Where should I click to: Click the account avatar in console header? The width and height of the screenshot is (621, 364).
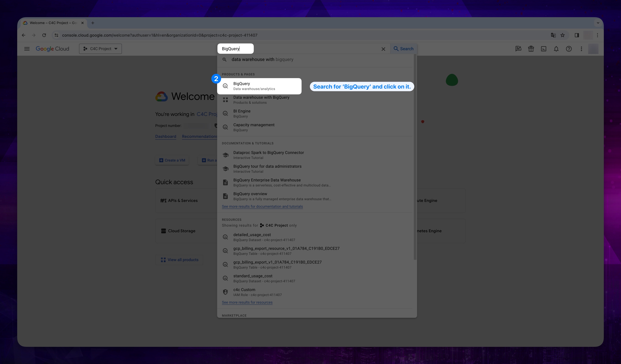tap(593, 49)
